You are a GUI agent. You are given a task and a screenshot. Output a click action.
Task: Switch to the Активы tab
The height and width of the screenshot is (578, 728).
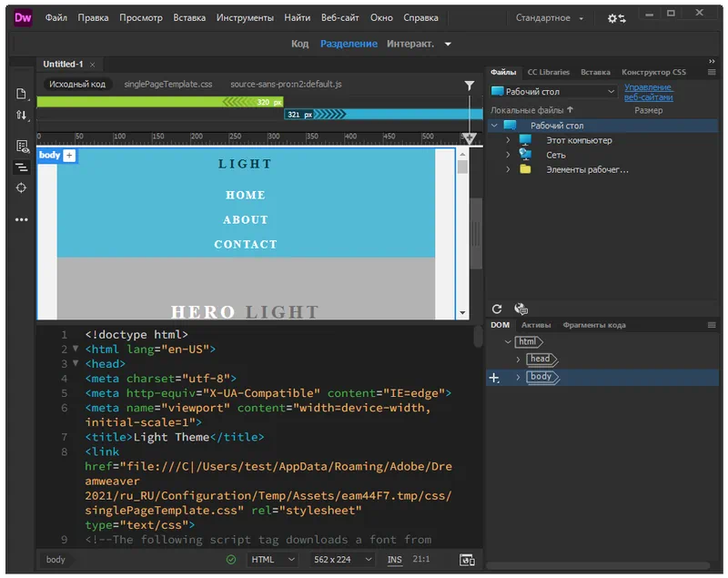(536, 325)
